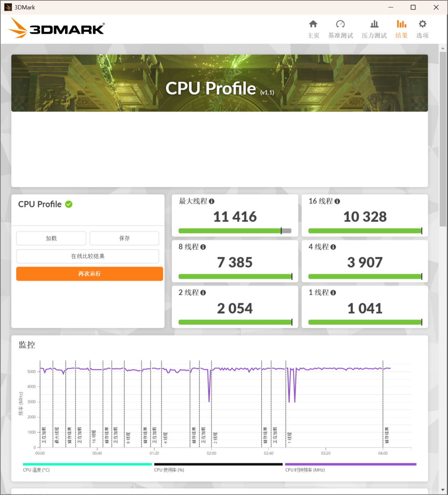Click the 最大线程 score progress bar
Image resolution: width=448 pixels, height=495 pixels.
pos(235,231)
